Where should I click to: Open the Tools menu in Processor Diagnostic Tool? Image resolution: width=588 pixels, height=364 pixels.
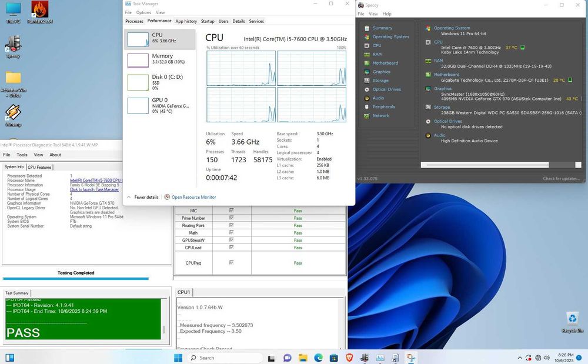click(22, 155)
